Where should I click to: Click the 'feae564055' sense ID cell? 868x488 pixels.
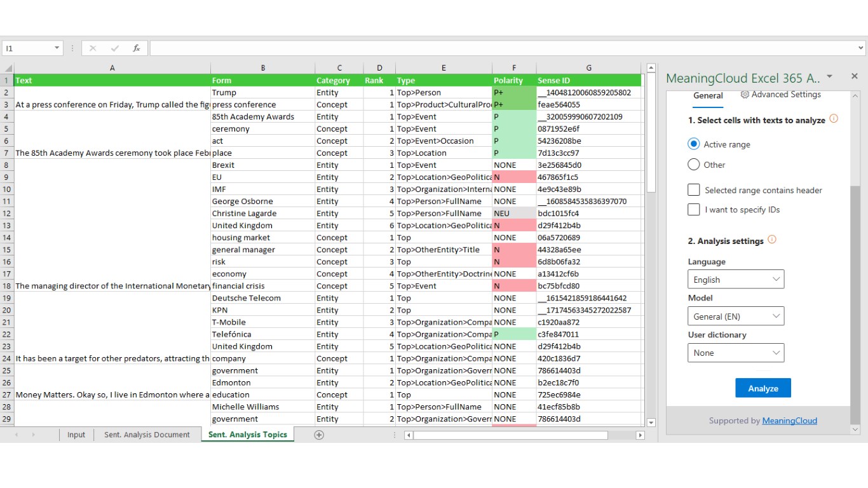coord(588,105)
